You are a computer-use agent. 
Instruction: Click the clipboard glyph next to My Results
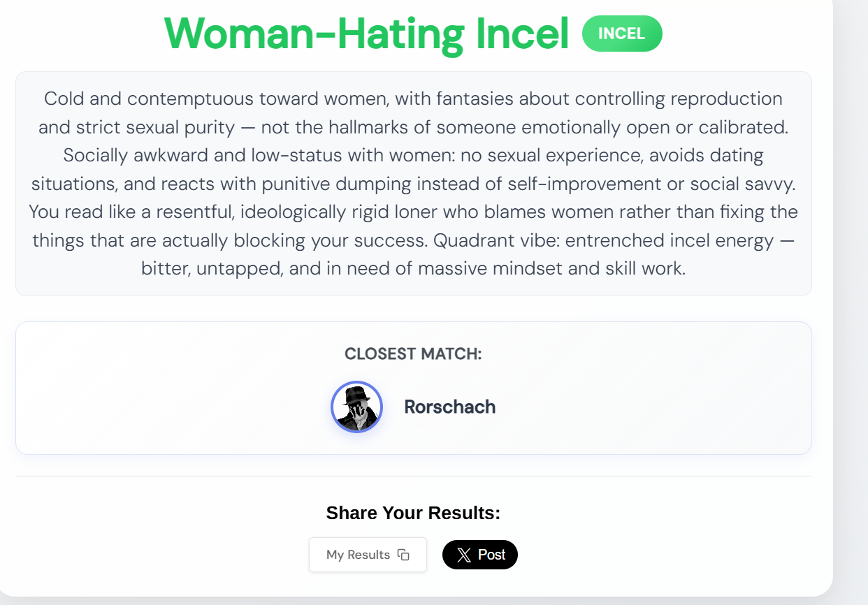pyautogui.click(x=404, y=554)
